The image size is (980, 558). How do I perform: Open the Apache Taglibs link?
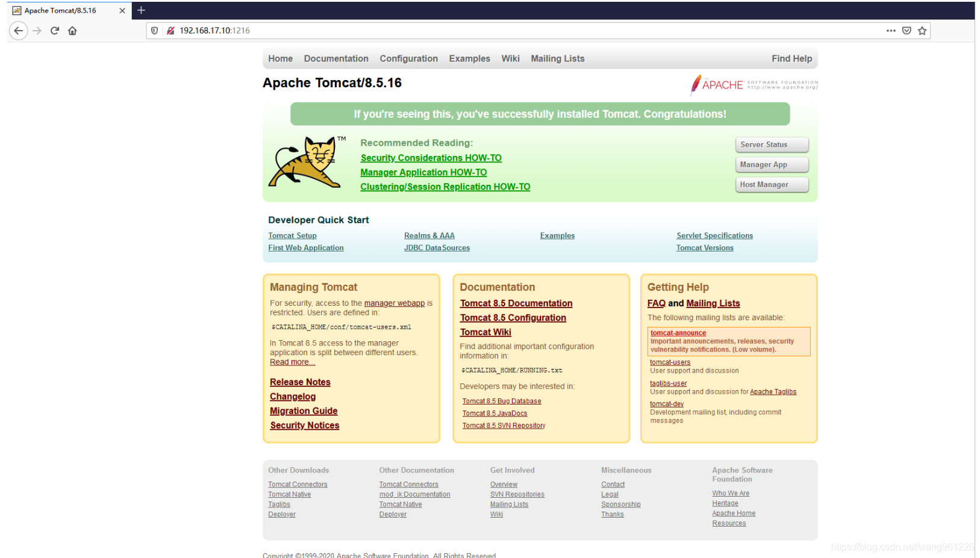[773, 392]
